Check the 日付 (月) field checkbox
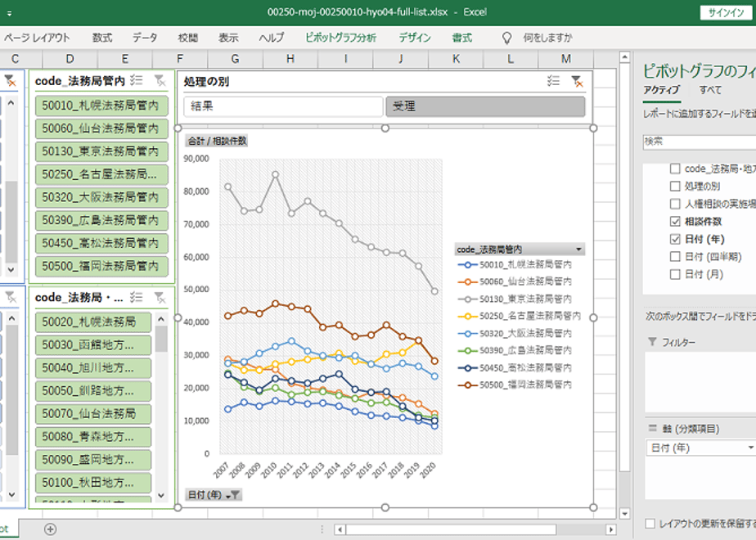The width and height of the screenshot is (756, 540). 675,274
